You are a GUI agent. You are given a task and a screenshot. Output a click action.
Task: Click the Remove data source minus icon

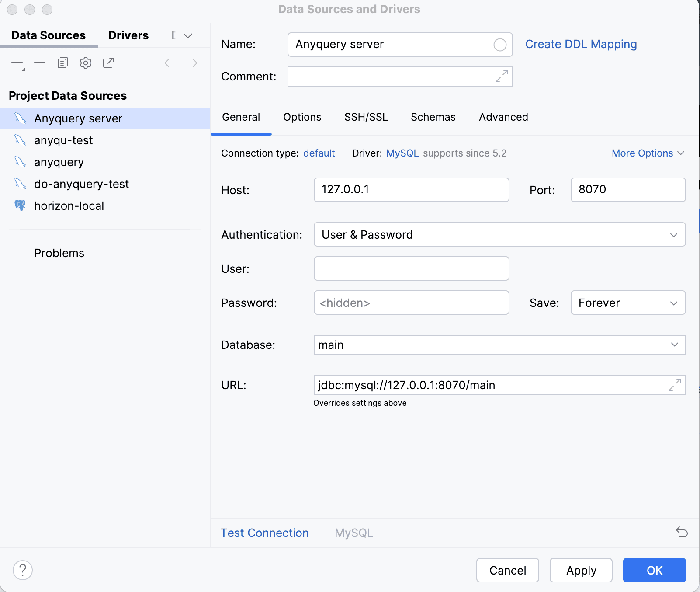tap(40, 63)
